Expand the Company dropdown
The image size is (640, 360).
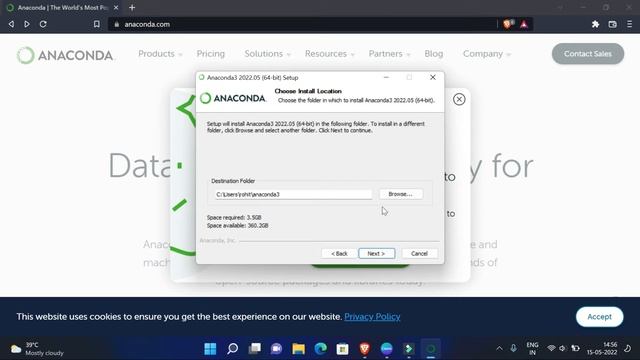pyautogui.click(x=487, y=54)
